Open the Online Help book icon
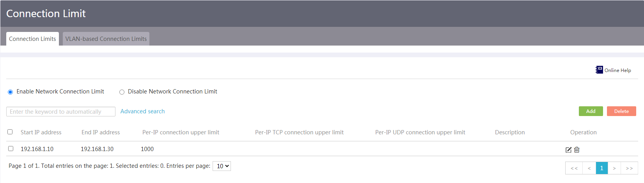 [x=599, y=70]
